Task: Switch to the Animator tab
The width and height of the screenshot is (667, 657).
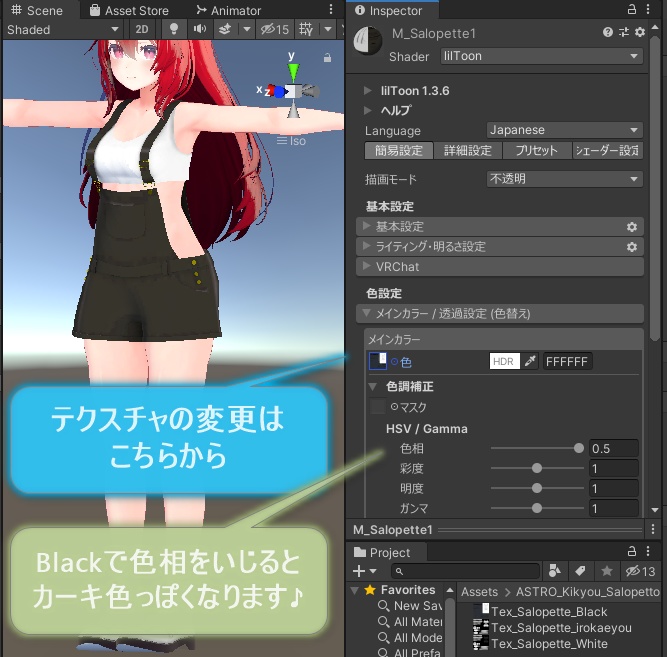Action: pos(228,10)
